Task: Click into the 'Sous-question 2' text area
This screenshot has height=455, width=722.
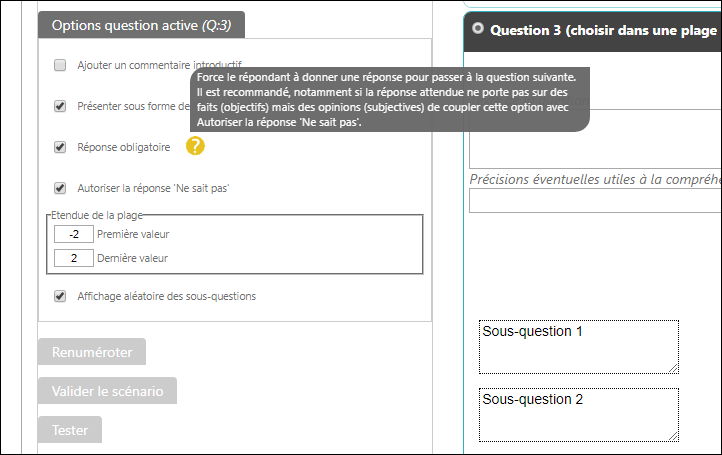Action: (579, 415)
